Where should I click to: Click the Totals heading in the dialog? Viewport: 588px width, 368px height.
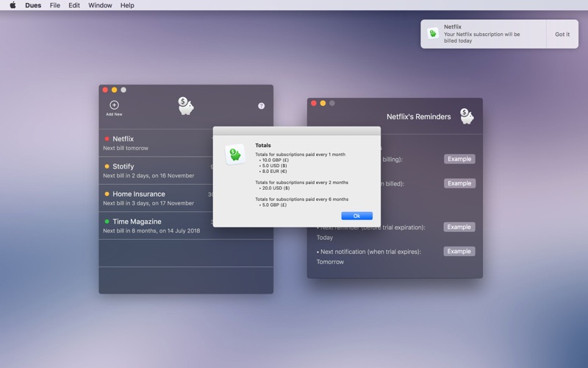click(x=263, y=145)
